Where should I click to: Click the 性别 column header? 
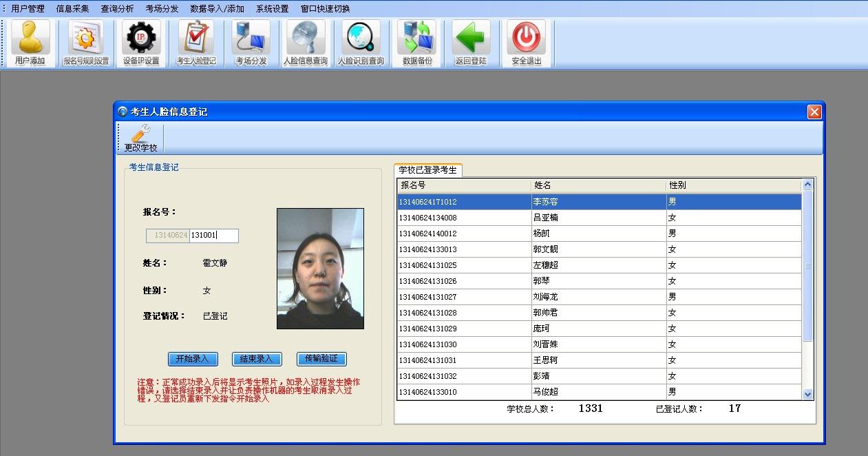pos(734,185)
